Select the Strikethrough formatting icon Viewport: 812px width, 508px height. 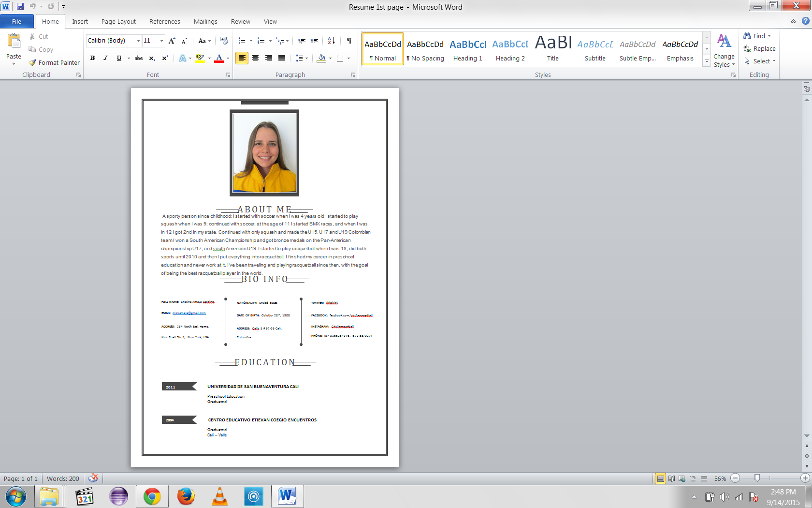pos(138,58)
